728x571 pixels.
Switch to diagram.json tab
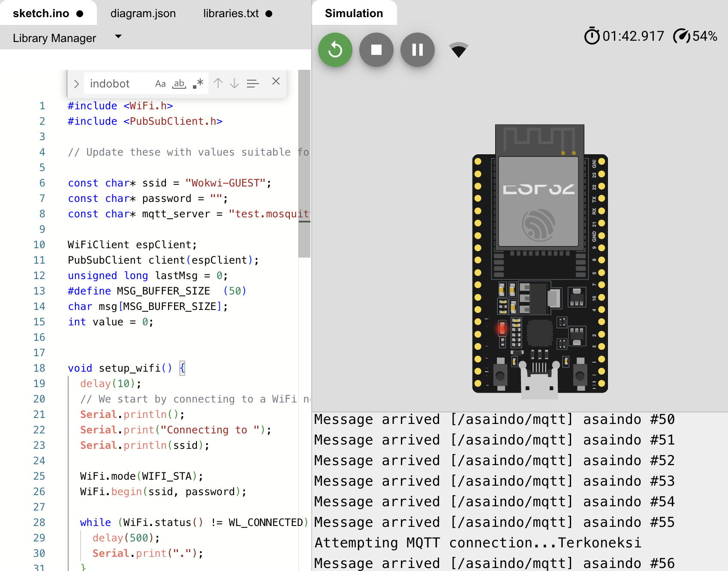click(x=143, y=13)
